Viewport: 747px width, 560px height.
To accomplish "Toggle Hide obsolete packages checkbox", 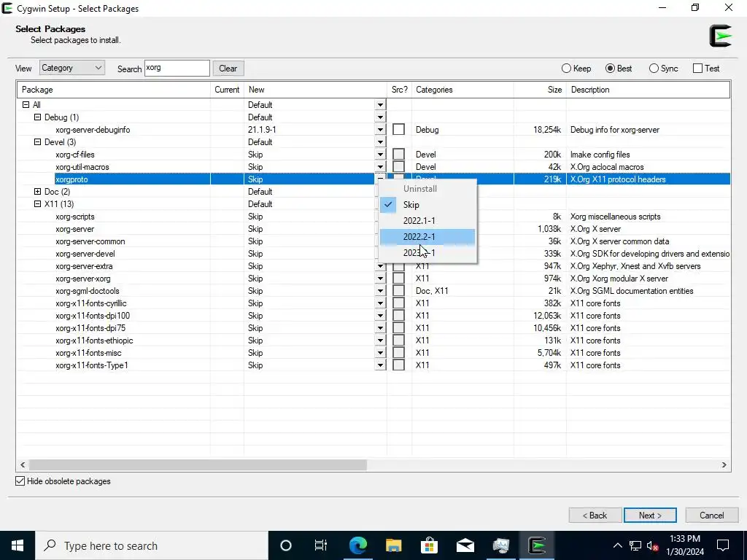I will (20, 481).
